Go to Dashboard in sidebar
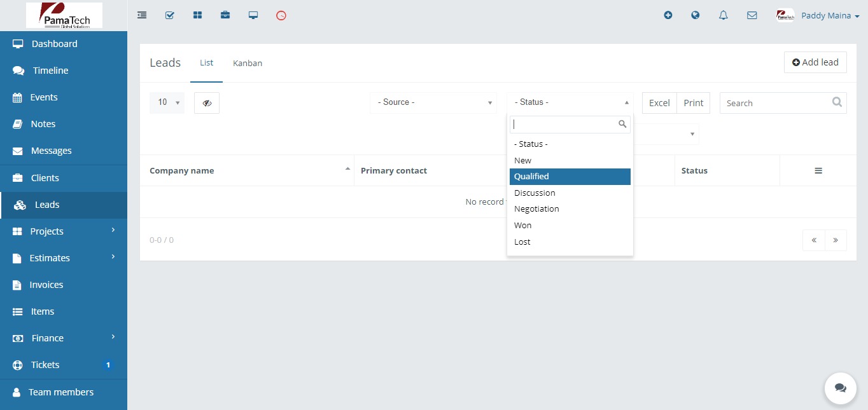 point(64,44)
